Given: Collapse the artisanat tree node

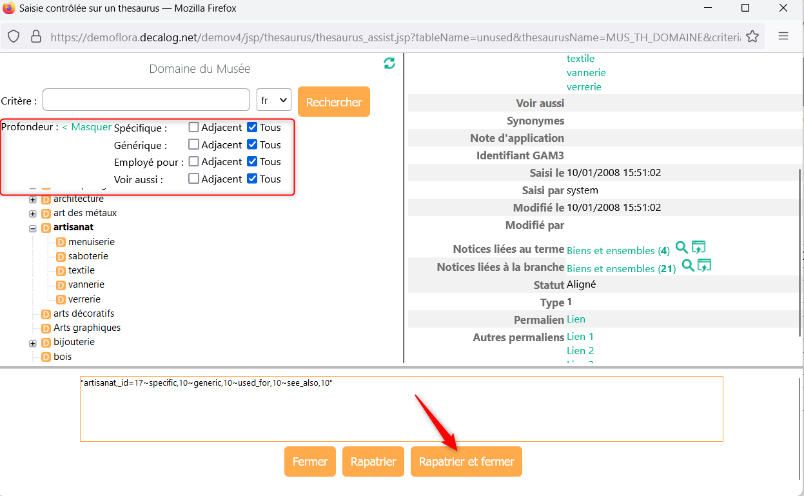Looking at the screenshot, I should (33, 228).
